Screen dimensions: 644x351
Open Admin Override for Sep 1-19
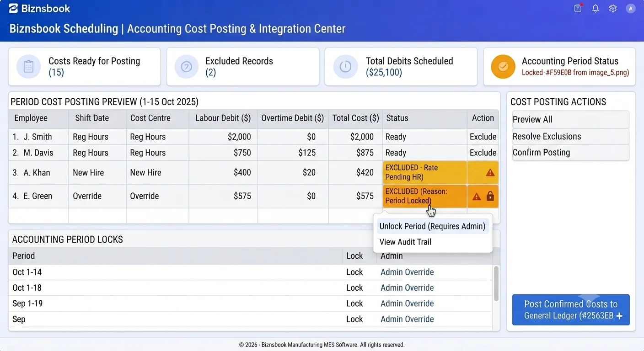click(407, 303)
